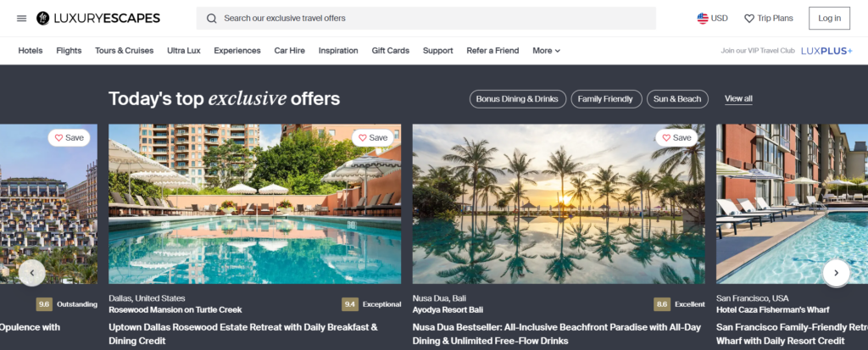Toggle Save on the leftmost offer card
Image resolution: width=868 pixels, height=350 pixels.
[x=69, y=138]
